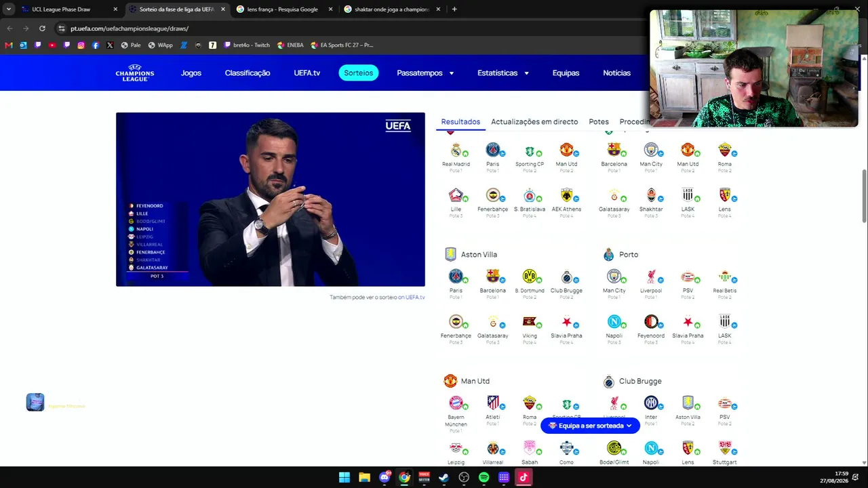Image resolution: width=868 pixels, height=488 pixels.
Task: Click the Shakhtar crest in results
Action: click(x=651, y=195)
